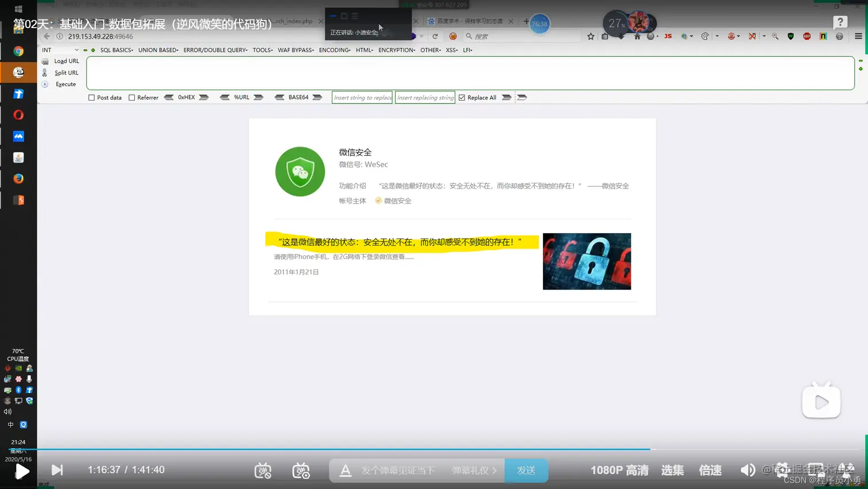Reload the current page

point(435,36)
